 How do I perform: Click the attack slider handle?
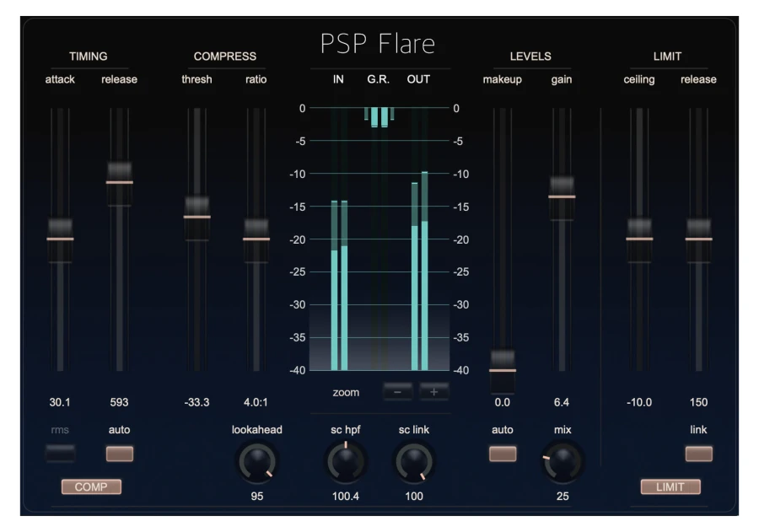click(60, 239)
